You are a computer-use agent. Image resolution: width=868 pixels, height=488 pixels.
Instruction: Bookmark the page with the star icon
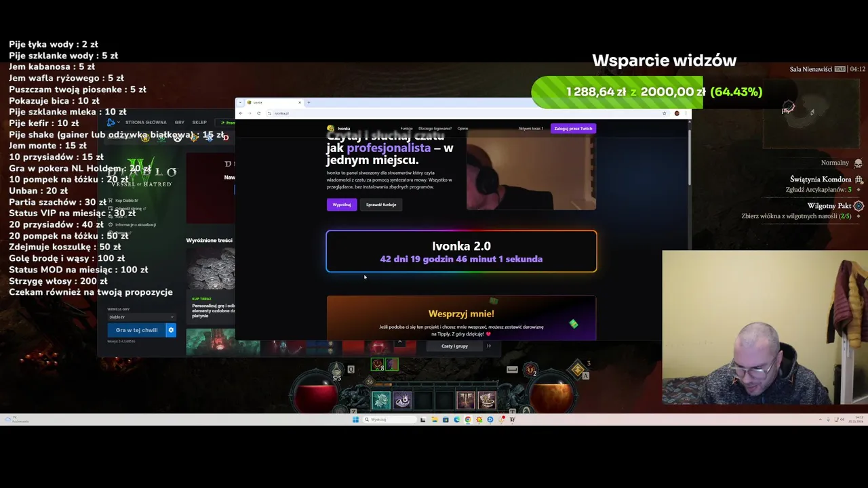point(664,113)
